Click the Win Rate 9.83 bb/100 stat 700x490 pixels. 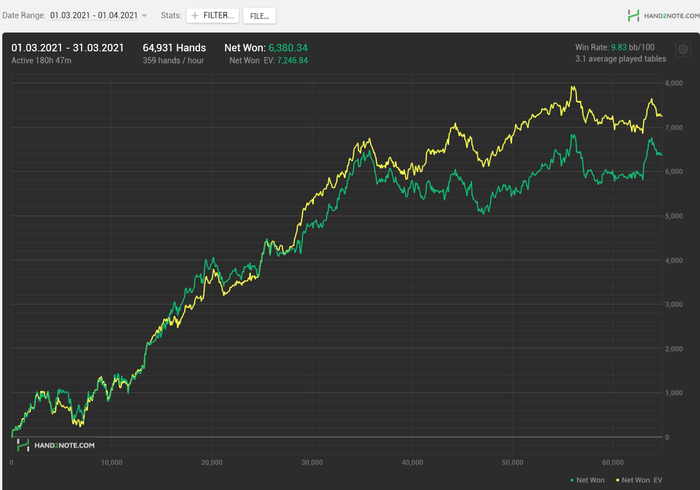click(x=615, y=47)
